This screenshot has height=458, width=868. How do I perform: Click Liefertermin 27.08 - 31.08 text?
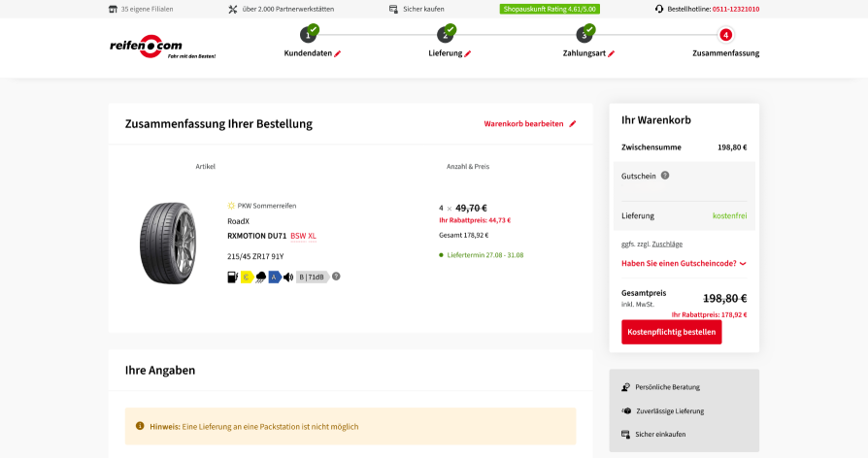click(x=484, y=255)
